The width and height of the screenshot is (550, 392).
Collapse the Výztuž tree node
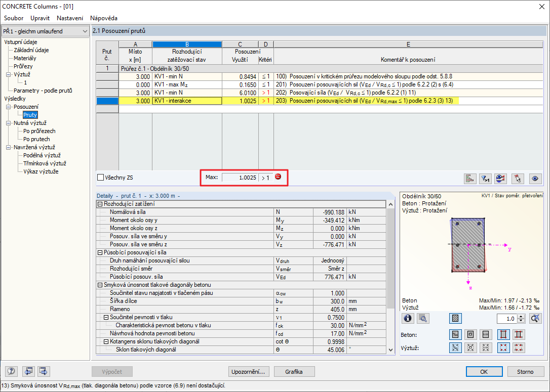click(x=9, y=75)
